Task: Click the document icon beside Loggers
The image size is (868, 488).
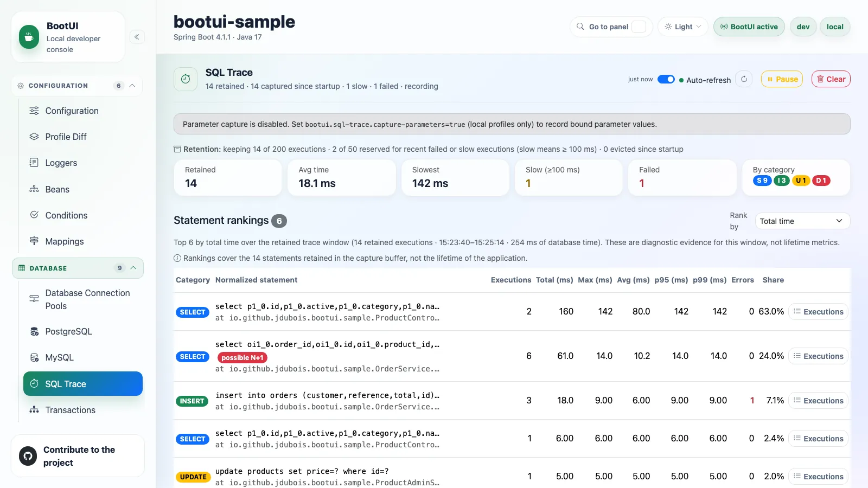Action: coord(34,163)
